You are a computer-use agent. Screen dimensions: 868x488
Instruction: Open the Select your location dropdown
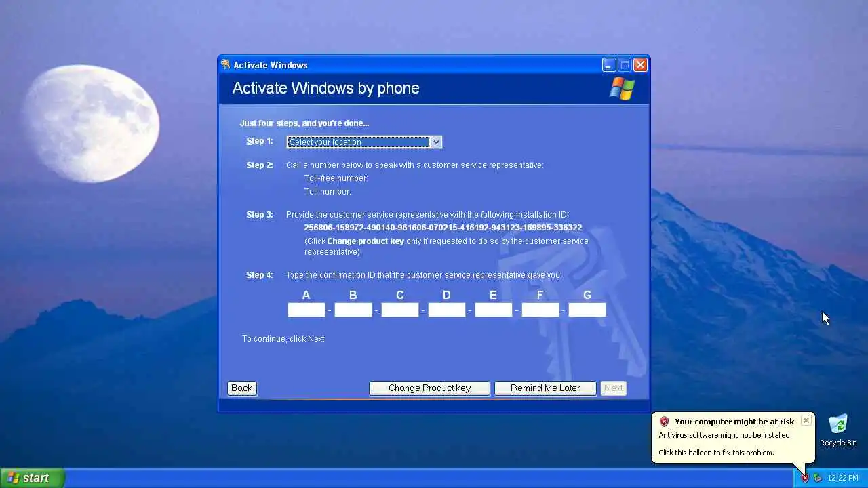[x=364, y=142]
